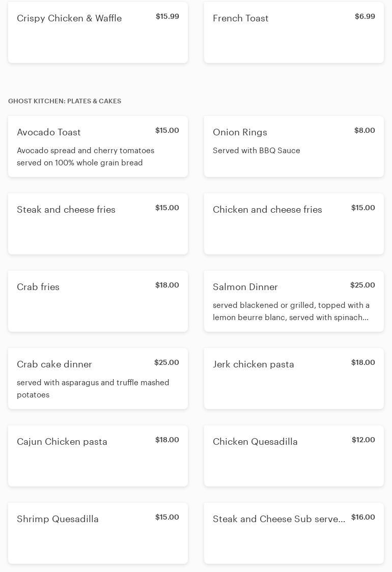The width and height of the screenshot is (392, 572).
Task: Click the Avocado Toast description text
Action: (x=86, y=157)
